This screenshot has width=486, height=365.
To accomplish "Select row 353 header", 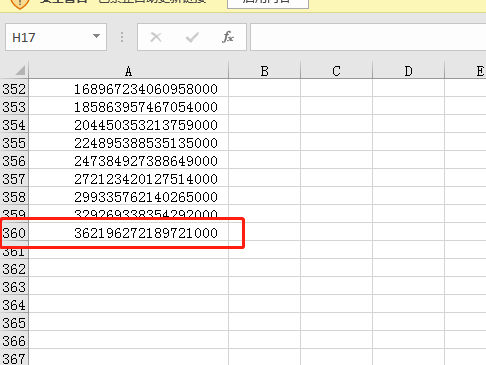I will click(14, 107).
